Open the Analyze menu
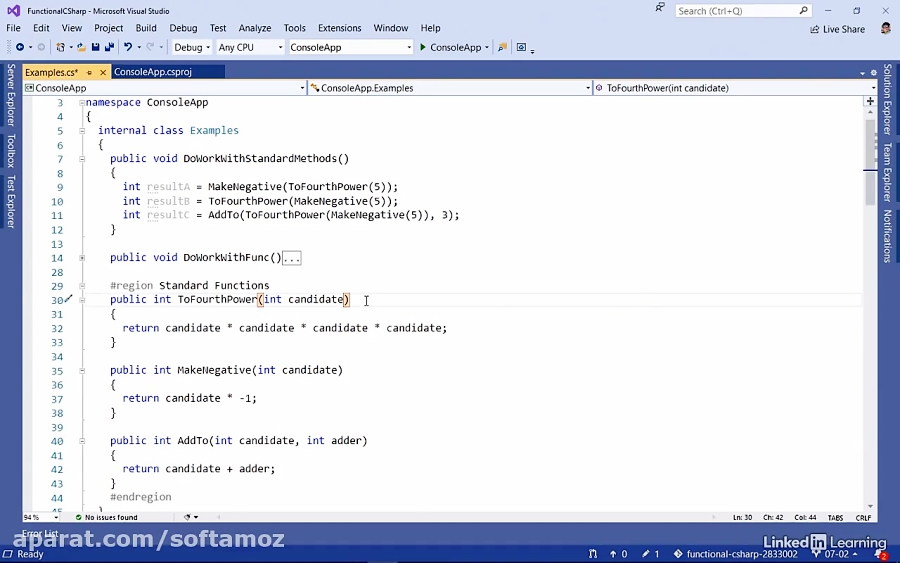The width and height of the screenshot is (900, 563). pos(255,28)
